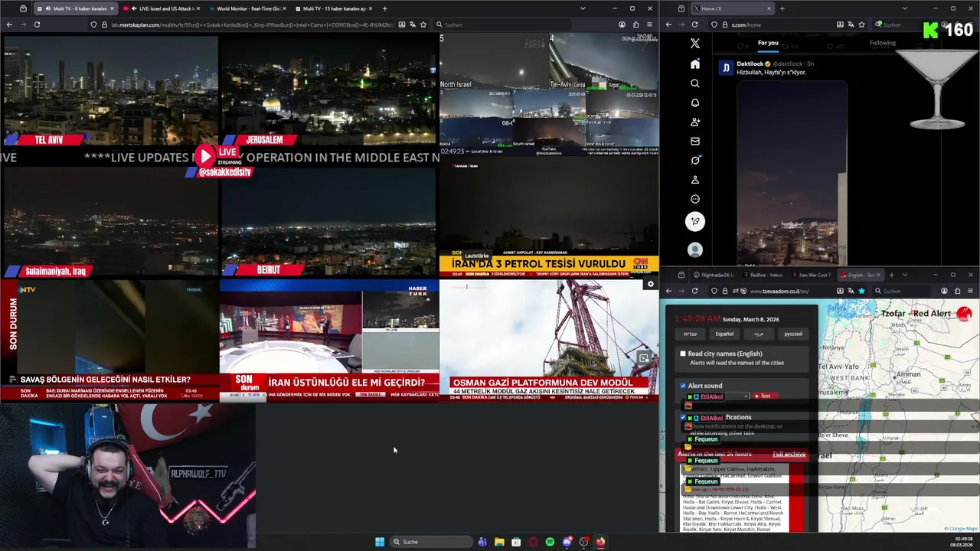List all tabs dropdown in Multi TV browser
980x551 pixels.
coord(583,8)
